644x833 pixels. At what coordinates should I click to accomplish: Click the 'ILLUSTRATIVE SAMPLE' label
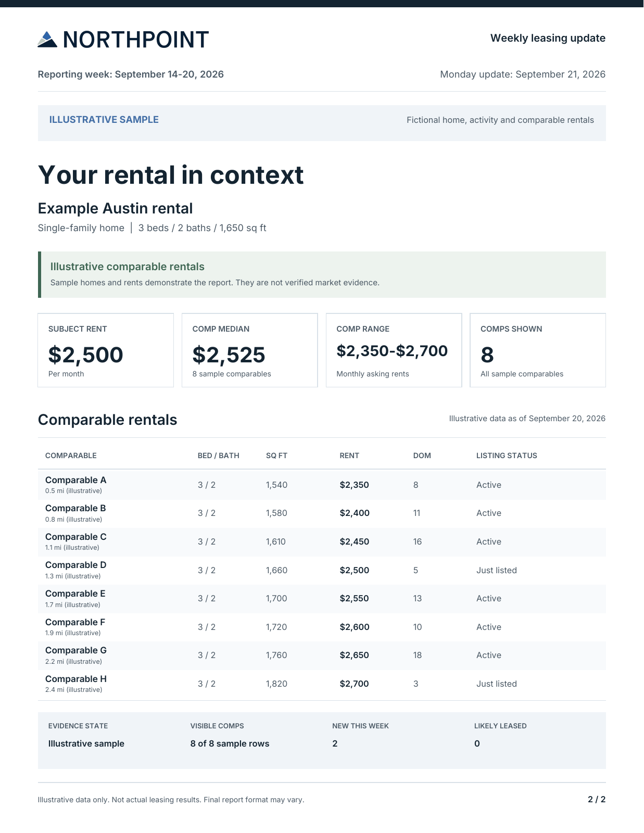pos(104,120)
